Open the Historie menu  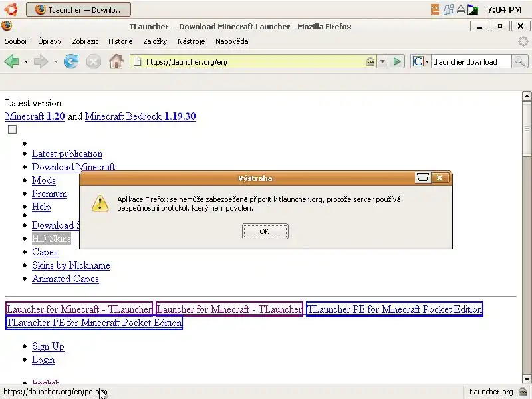pos(120,41)
